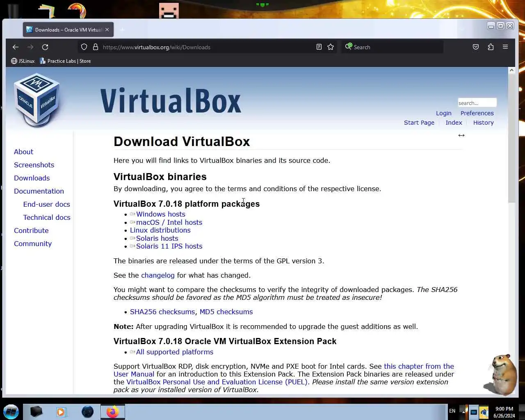525x420 pixels.
Task: Open the Pocket save icon
Action: click(x=476, y=47)
